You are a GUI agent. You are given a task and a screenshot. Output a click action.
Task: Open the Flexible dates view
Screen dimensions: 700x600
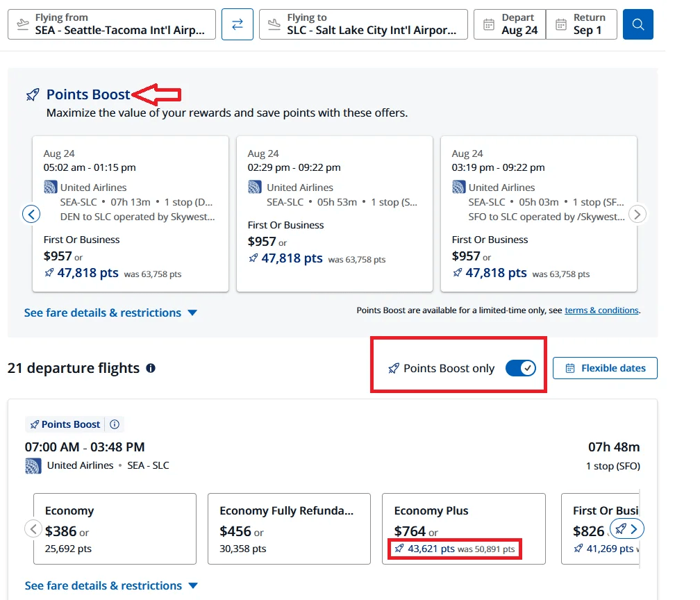(605, 368)
